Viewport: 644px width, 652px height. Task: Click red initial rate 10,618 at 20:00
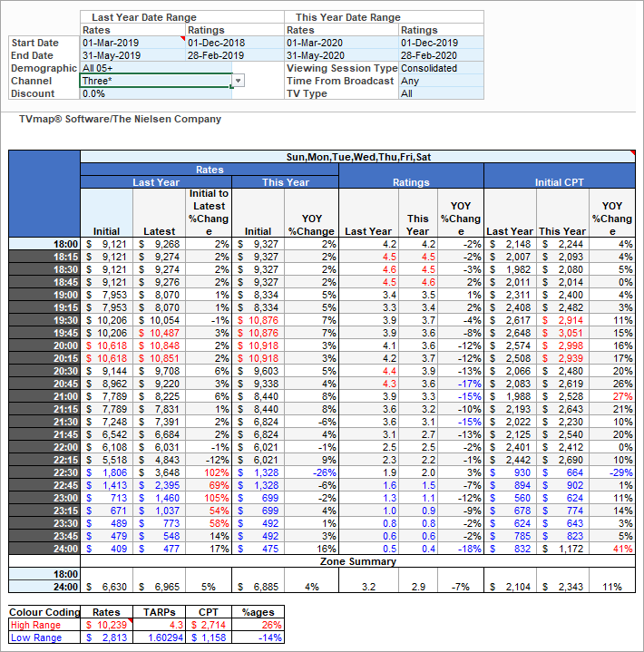(106, 345)
